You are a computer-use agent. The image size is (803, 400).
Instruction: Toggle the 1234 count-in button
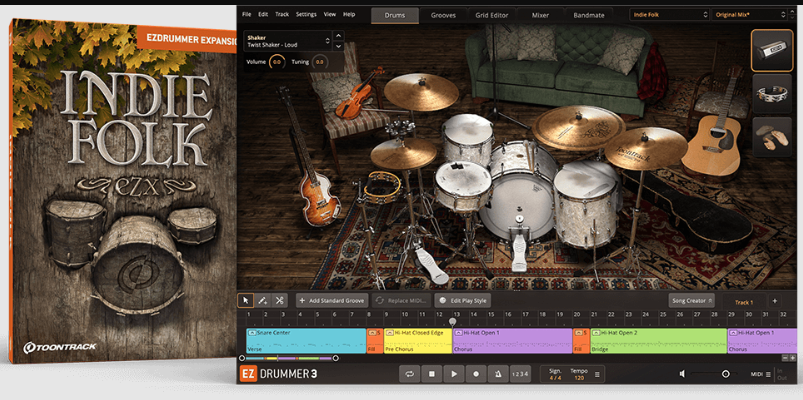(520, 374)
